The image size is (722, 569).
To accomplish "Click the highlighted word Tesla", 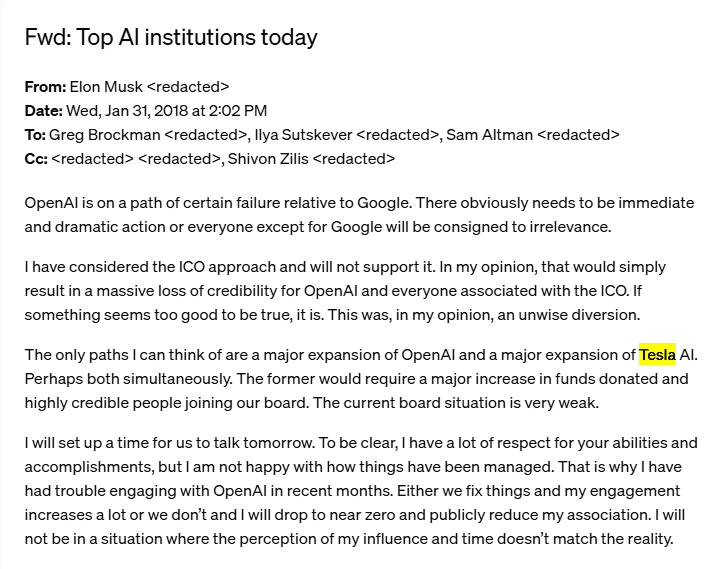I will pyautogui.click(x=657, y=355).
